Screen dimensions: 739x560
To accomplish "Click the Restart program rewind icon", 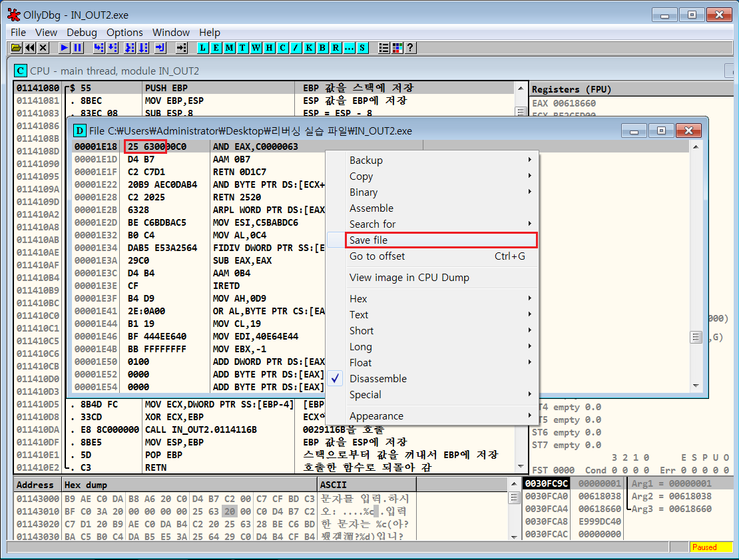I will coord(30,47).
